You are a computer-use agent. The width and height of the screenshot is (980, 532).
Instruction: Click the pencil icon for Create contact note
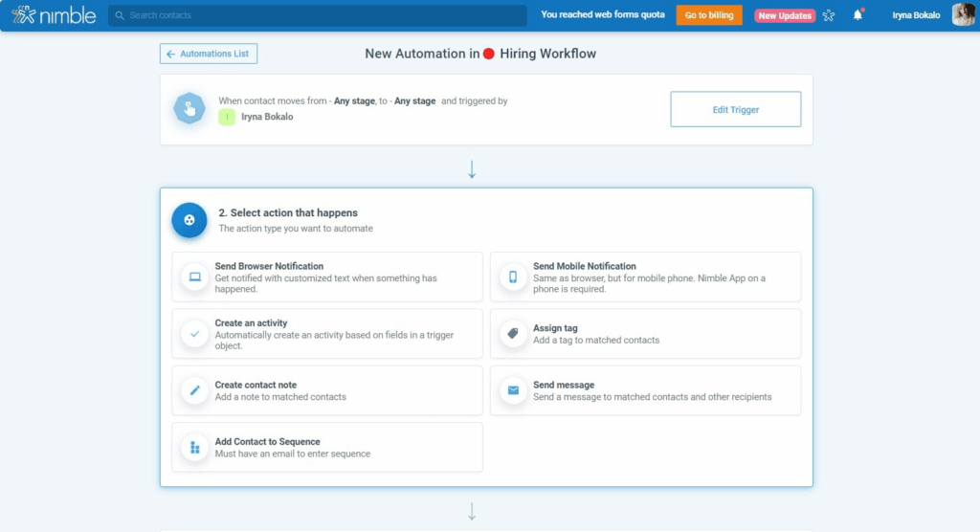(x=195, y=390)
